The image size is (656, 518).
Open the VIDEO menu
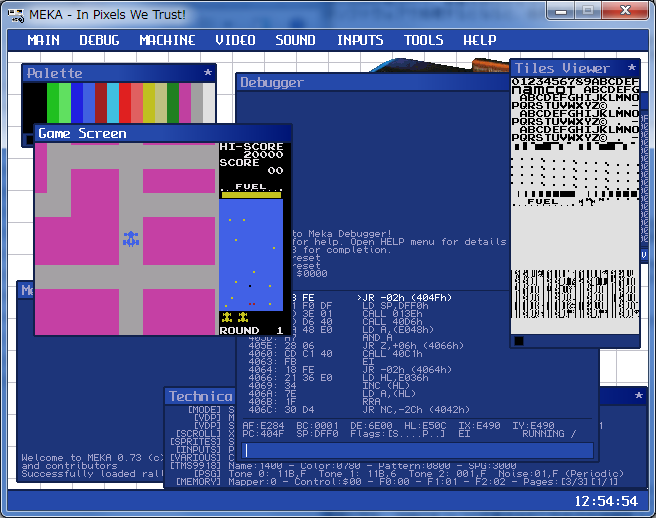[x=236, y=40]
